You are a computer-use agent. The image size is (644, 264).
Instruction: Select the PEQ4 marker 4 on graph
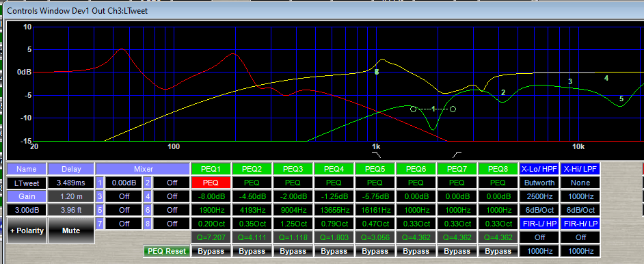tap(606, 78)
